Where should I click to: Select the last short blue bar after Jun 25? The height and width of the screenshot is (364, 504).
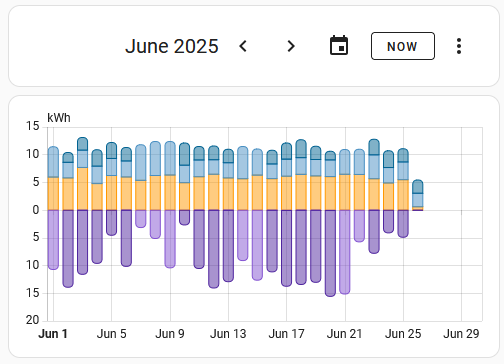tap(418, 194)
